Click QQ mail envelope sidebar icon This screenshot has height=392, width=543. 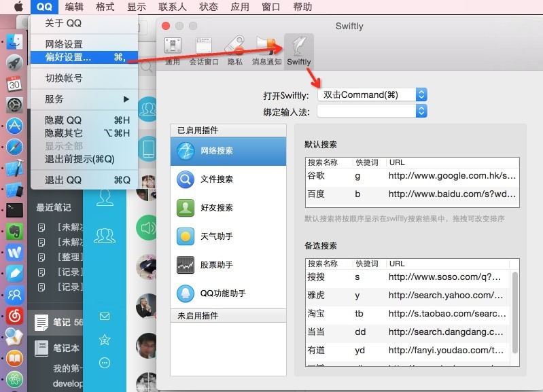105,316
